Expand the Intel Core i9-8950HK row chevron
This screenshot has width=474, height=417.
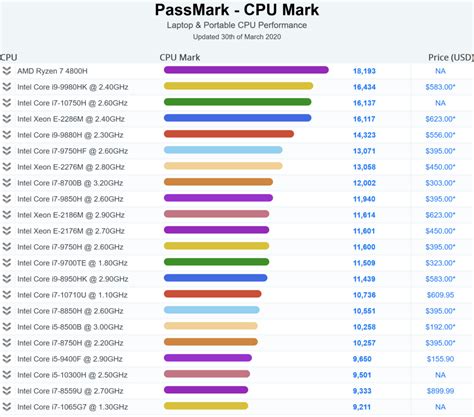point(7,279)
